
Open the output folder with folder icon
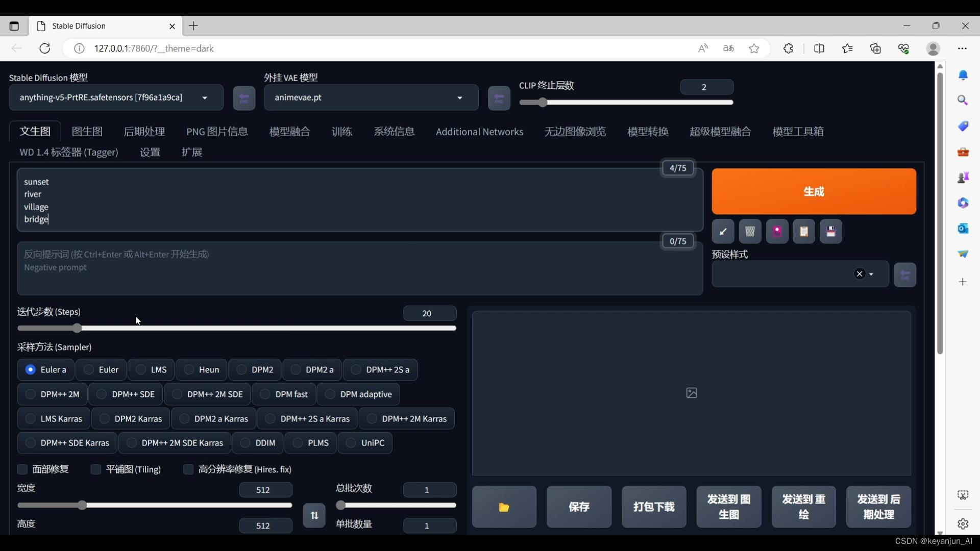pos(504,507)
